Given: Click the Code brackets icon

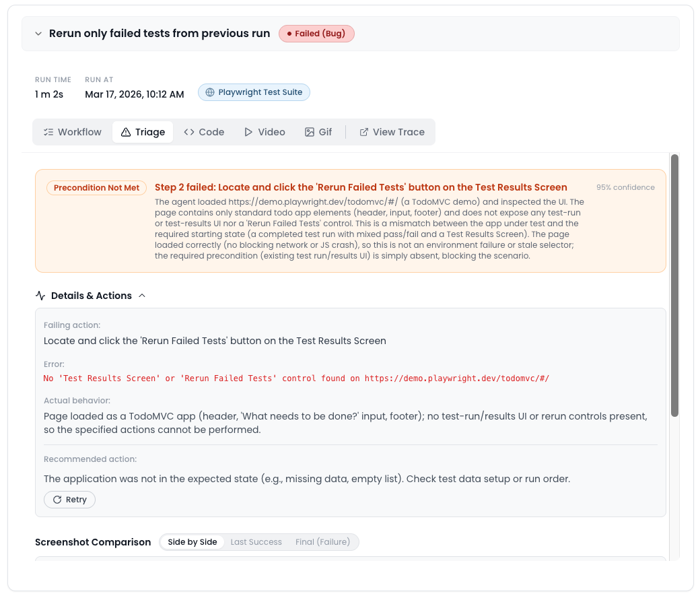Looking at the screenshot, I should click(x=189, y=132).
